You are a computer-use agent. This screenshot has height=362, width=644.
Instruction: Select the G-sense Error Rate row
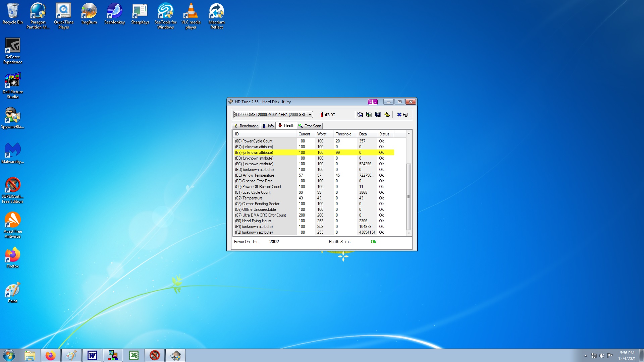[314, 181]
